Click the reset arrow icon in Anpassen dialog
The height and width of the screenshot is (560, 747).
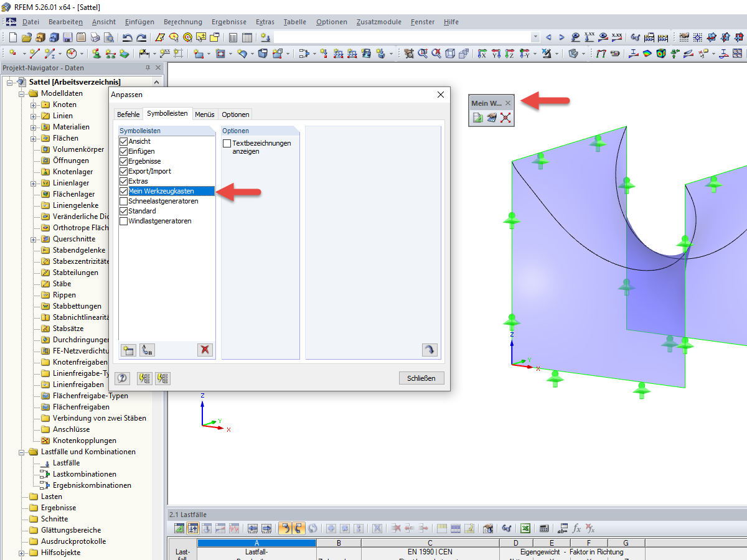(x=430, y=350)
